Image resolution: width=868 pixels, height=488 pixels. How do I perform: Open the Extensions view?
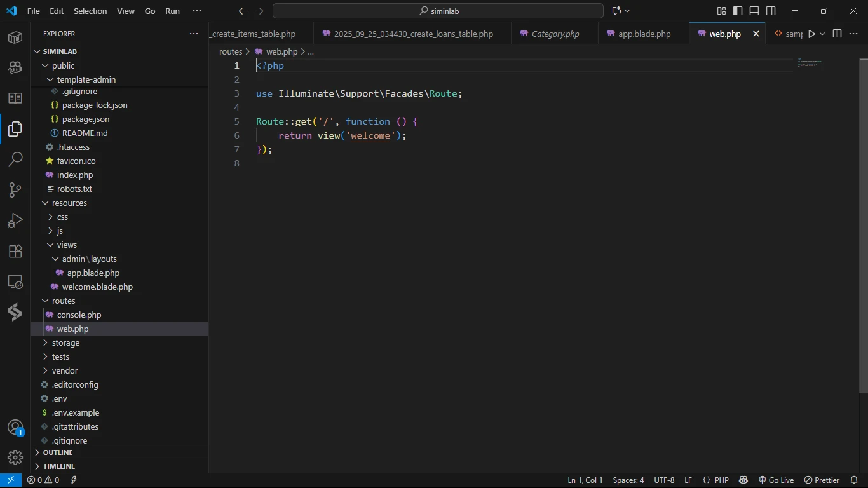tap(15, 251)
